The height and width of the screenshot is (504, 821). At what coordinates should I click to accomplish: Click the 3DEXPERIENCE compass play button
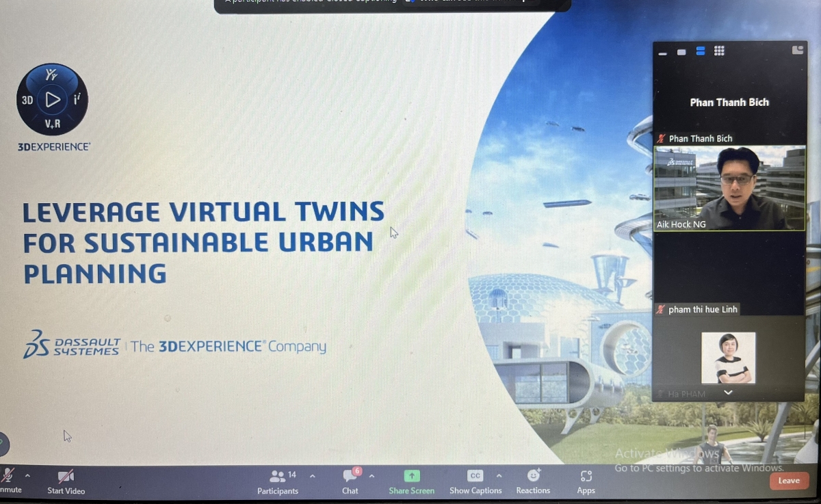pyautogui.click(x=53, y=100)
